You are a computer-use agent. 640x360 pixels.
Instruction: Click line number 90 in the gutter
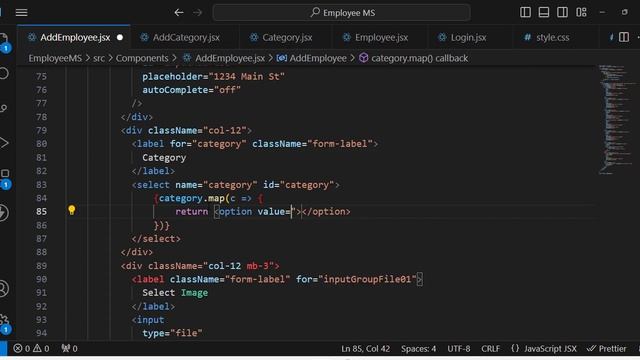point(41,280)
